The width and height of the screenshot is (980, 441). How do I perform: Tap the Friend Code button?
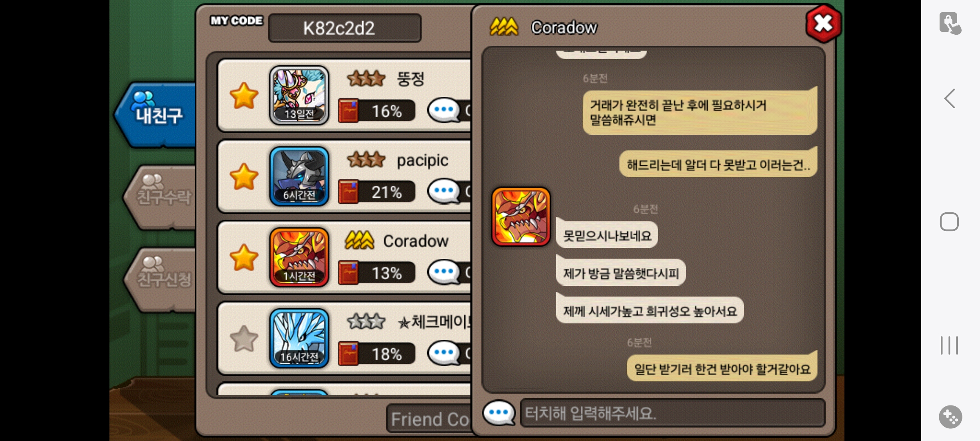coord(429,419)
